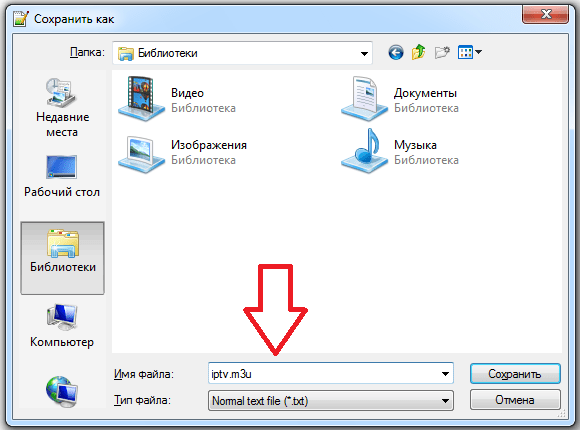The height and width of the screenshot is (430, 580).
Task: Expand the Папка location dropdown
Action: tap(364, 53)
